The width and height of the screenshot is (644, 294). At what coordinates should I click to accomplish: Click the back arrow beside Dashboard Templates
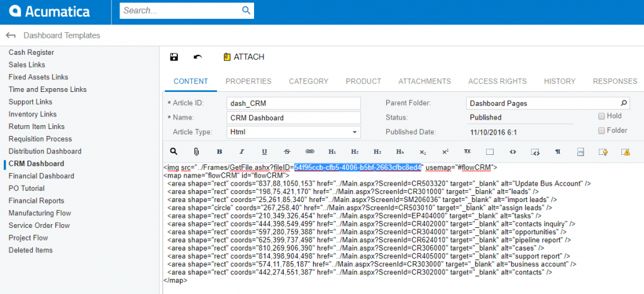(11, 36)
